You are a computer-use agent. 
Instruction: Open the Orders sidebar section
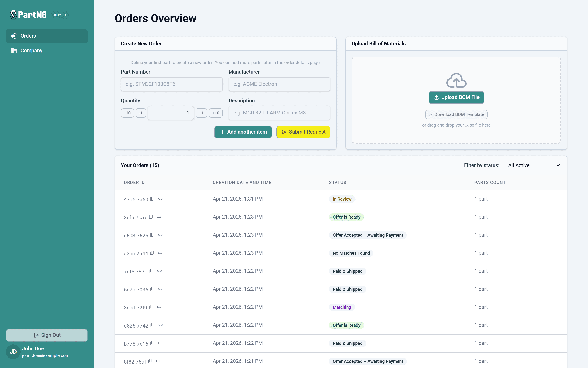tap(47, 36)
